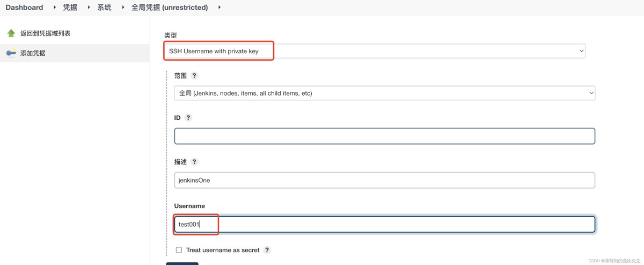Viewport: 644px width, 265px height.
Task: Open help icon next to ID label
Action: 188,118
